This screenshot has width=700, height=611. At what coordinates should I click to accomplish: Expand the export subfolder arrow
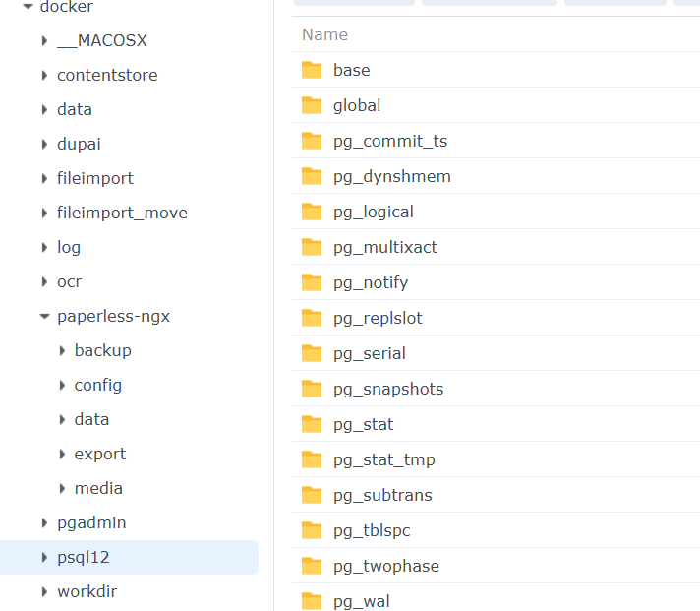pos(62,454)
